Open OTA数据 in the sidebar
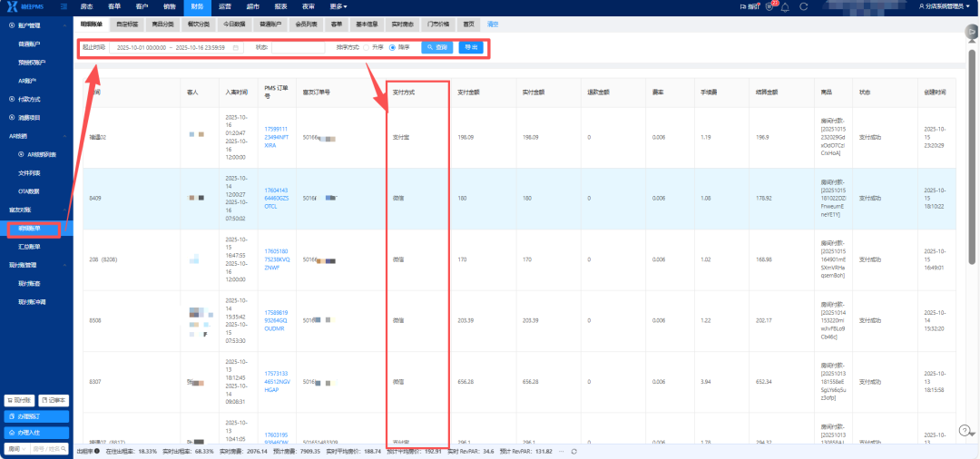The image size is (980, 459). pyautogui.click(x=29, y=191)
